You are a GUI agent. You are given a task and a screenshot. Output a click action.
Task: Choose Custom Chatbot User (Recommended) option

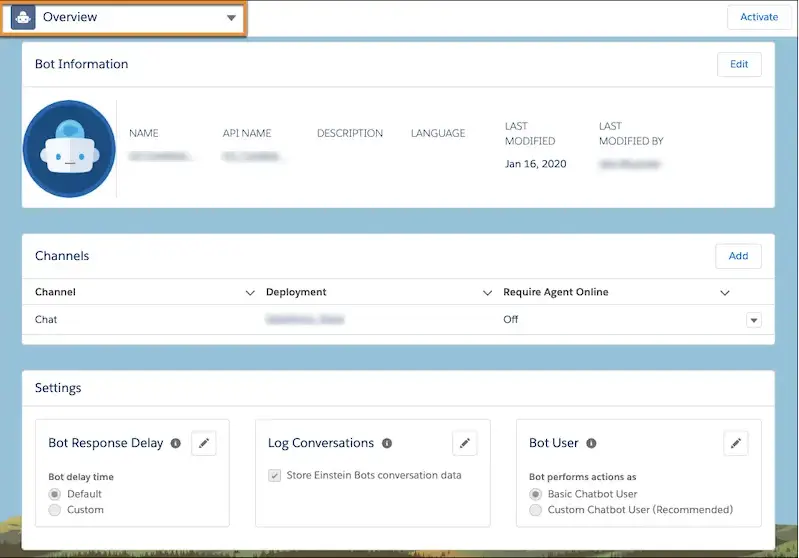tap(536, 510)
